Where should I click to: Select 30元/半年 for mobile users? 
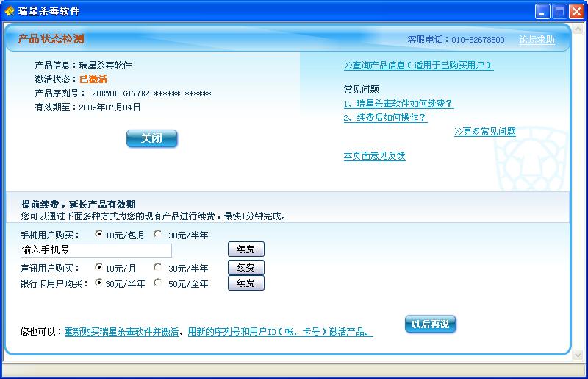[158, 234]
